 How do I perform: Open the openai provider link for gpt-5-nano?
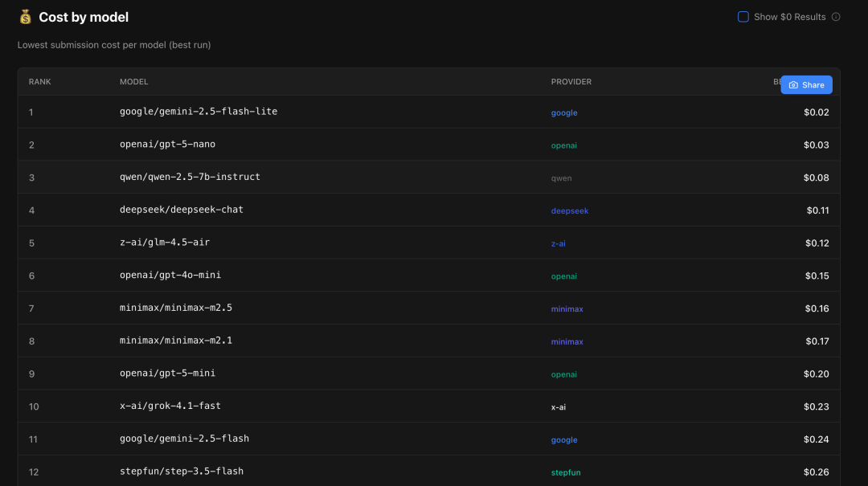[564, 145]
